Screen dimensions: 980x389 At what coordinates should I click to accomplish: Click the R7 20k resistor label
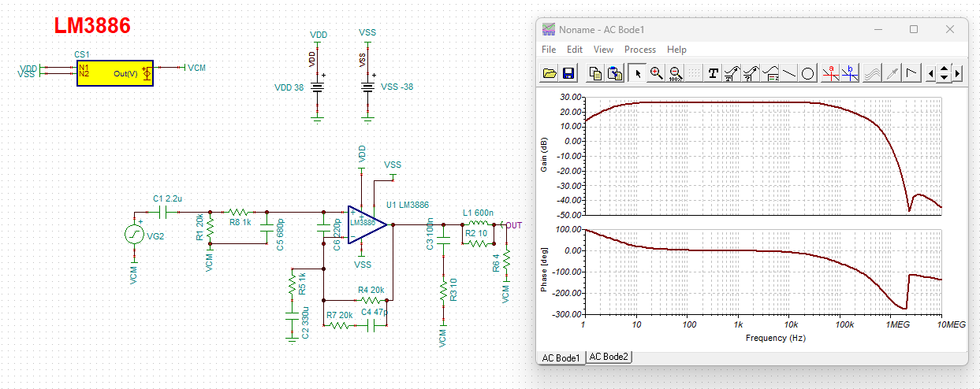[x=340, y=314]
